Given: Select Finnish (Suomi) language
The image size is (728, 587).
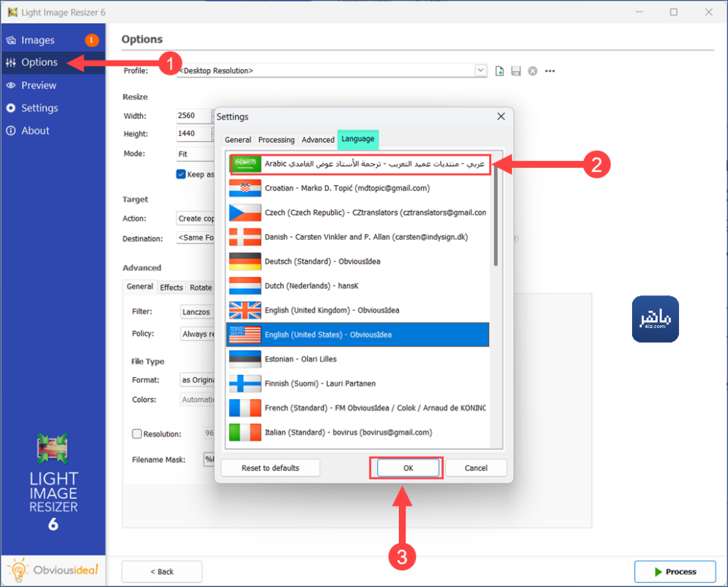Looking at the screenshot, I should tap(358, 384).
